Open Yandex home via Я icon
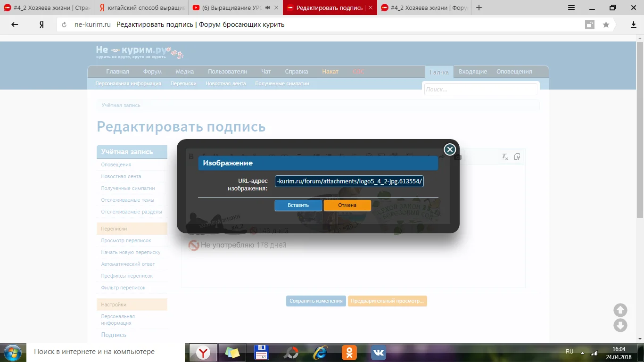This screenshot has width=644, height=362. click(x=41, y=25)
